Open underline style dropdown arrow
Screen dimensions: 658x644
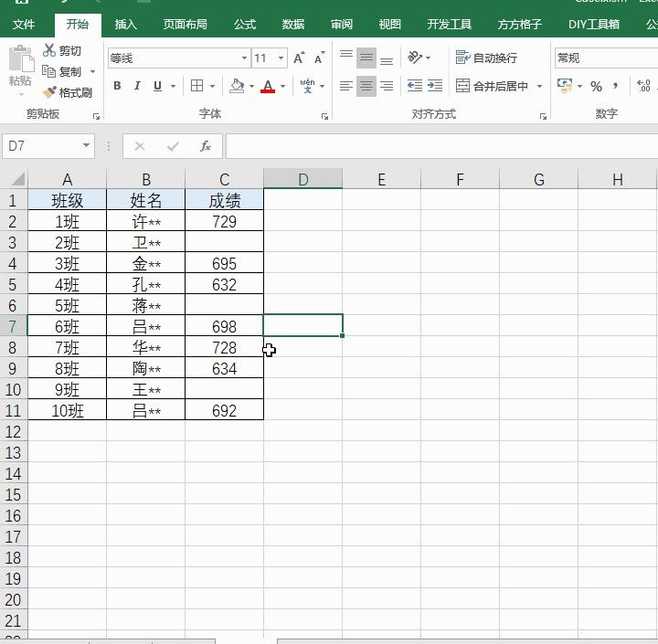[173, 87]
